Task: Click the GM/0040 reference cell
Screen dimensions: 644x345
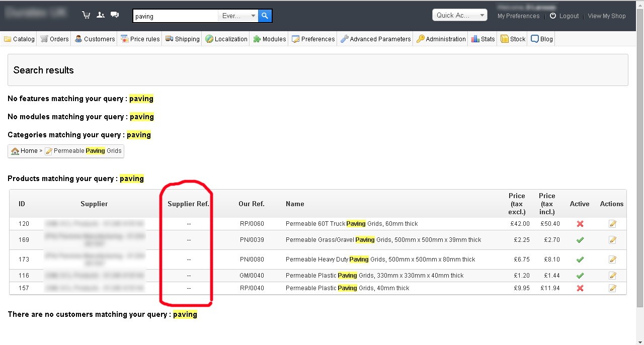Action: click(x=252, y=276)
